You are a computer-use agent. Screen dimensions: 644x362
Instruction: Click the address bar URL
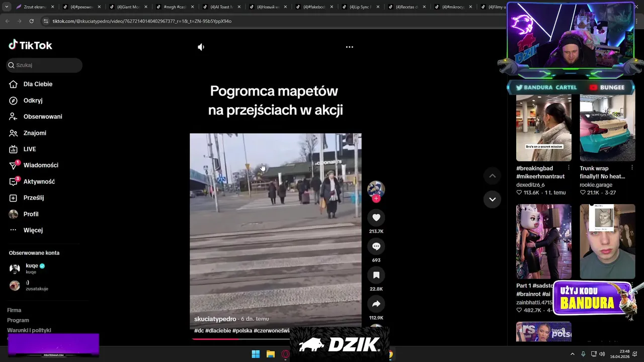click(x=142, y=21)
